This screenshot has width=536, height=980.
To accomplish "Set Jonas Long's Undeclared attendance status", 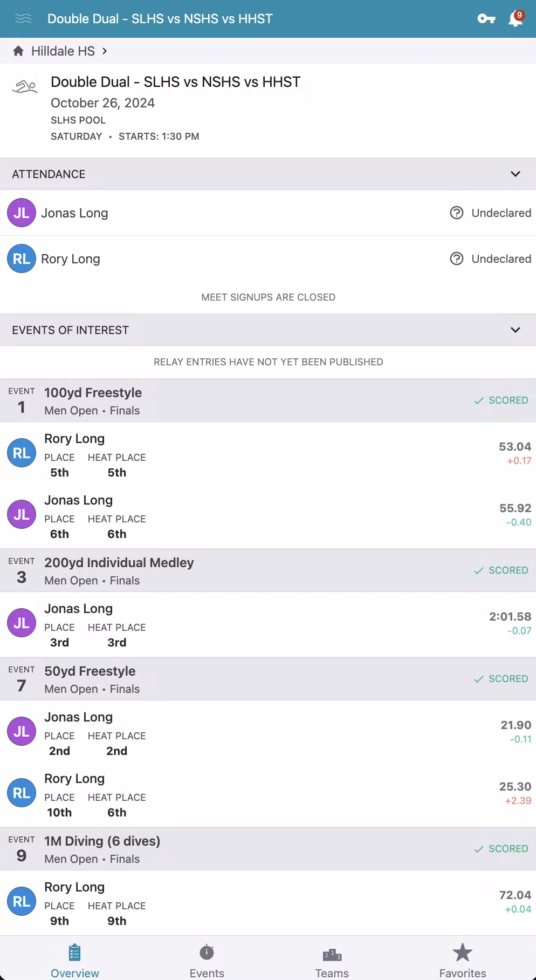I will (491, 213).
